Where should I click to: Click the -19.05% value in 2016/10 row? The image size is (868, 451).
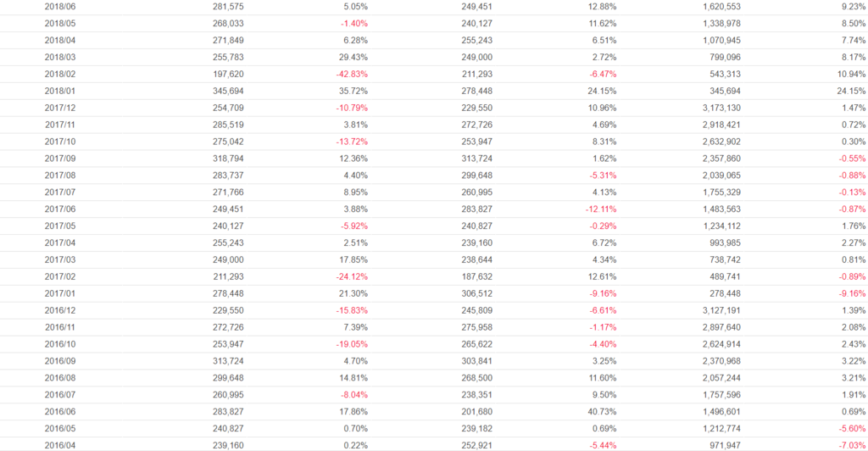(352, 344)
